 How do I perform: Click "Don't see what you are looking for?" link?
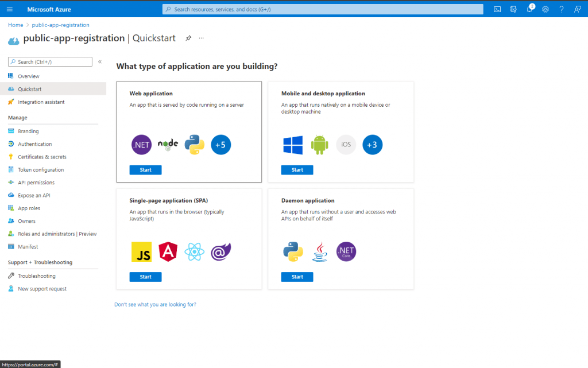[x=155, y=304]
